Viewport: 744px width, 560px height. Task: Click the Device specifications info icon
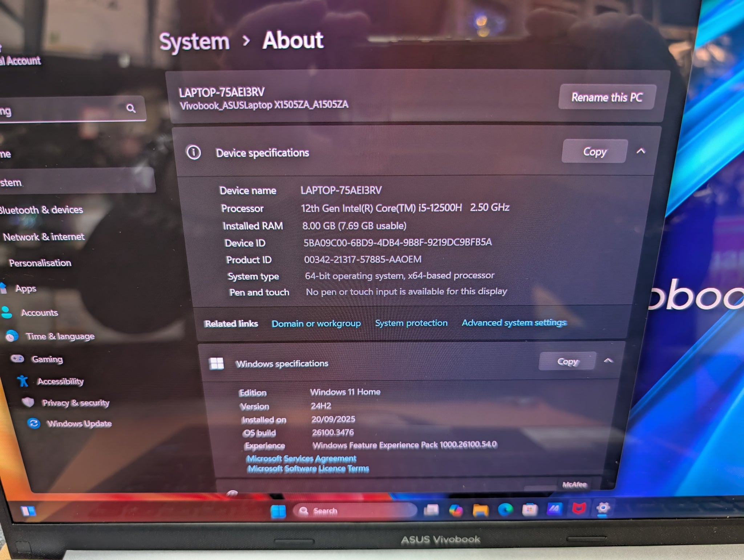[x=194, y=153]
